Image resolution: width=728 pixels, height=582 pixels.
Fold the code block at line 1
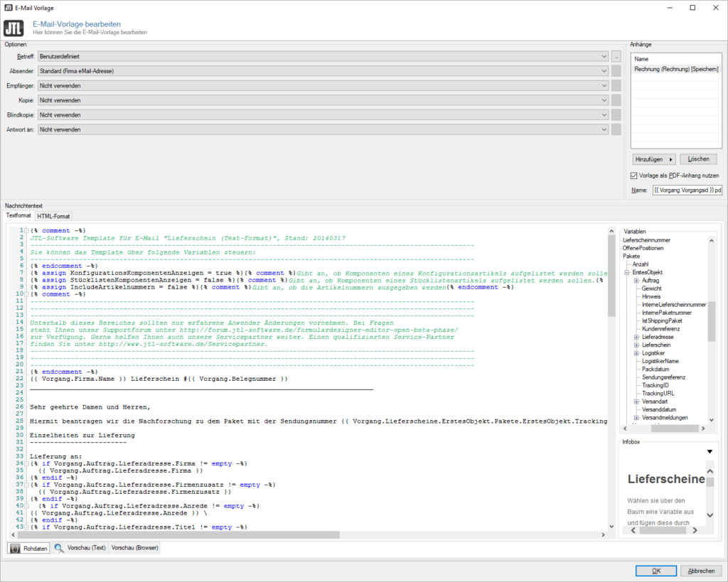click(x=26, y=231)
